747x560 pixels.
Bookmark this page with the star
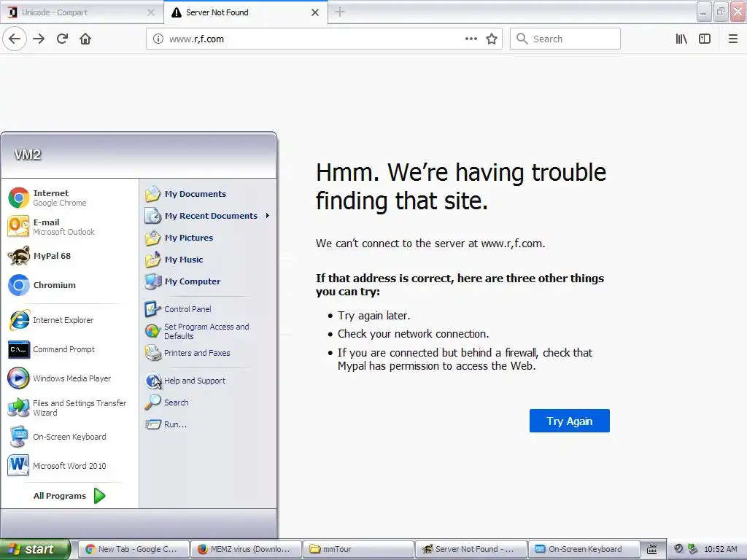click(492, 39)
